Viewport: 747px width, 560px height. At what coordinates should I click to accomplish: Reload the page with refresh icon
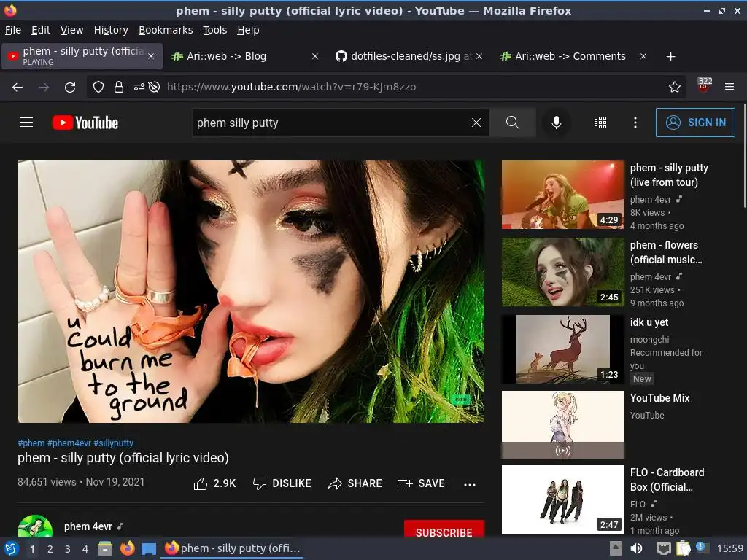coord(70,87)
